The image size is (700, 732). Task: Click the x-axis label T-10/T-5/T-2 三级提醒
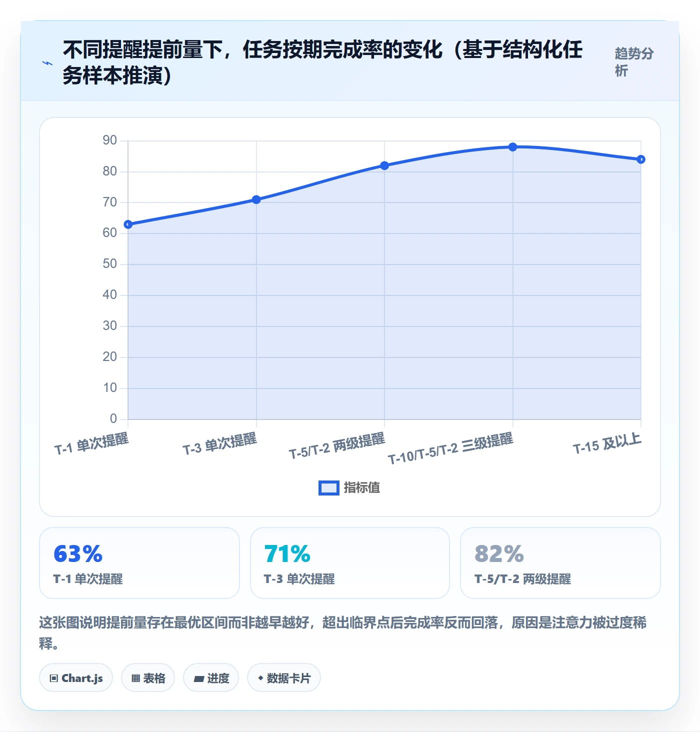(x=450, y=448)
